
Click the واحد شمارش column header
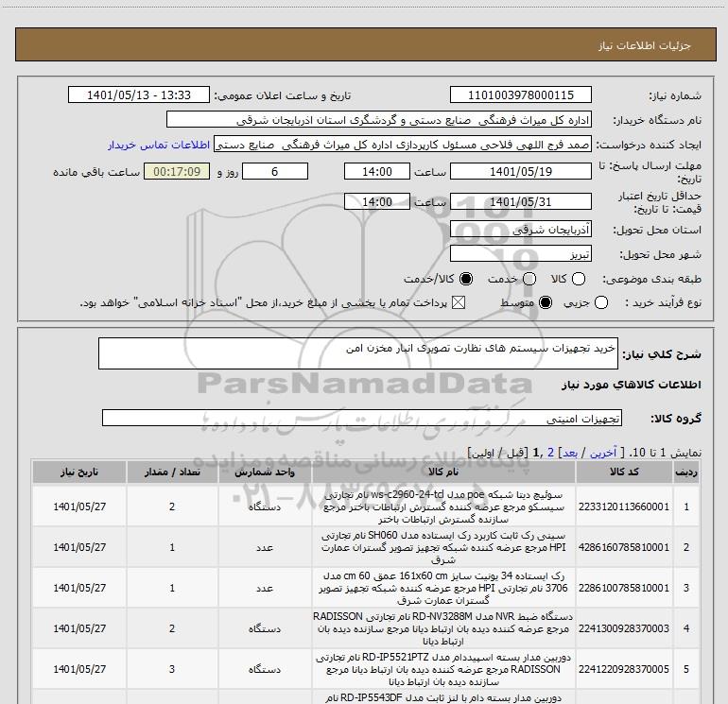click(265, 472)
